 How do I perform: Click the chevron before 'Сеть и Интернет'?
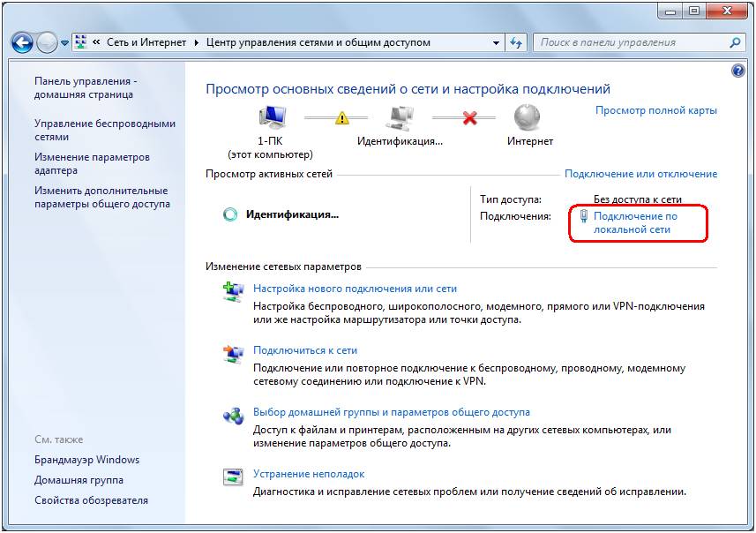click(96, 42)
